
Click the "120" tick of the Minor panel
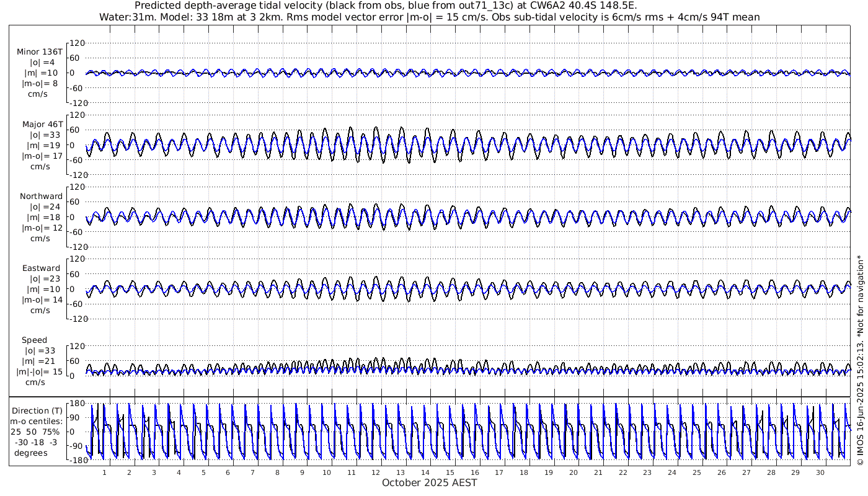coord(77,43)
